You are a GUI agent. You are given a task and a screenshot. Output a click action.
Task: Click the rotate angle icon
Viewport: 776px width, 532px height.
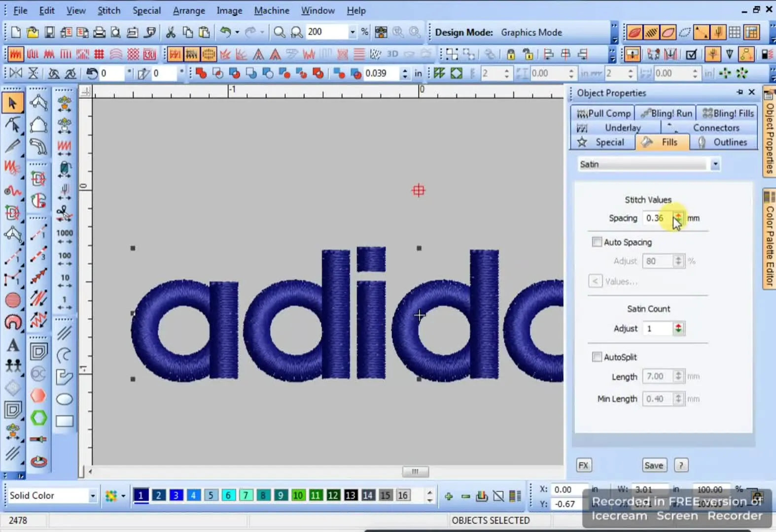pos(92,73)
